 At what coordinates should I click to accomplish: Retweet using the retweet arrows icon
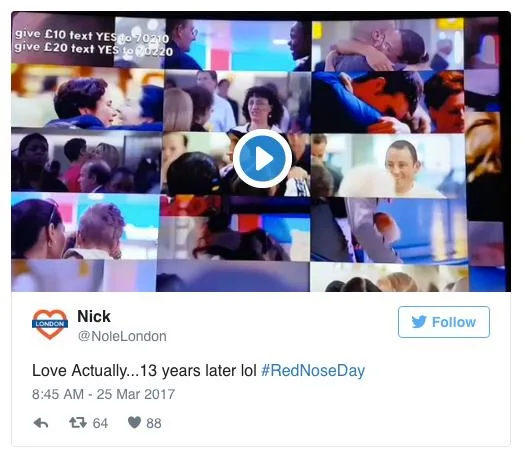(x=78, y=423)
